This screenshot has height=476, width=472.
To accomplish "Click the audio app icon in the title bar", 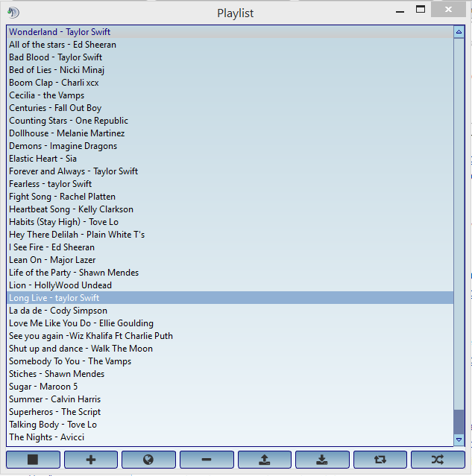I will click(x=13, y=13).
